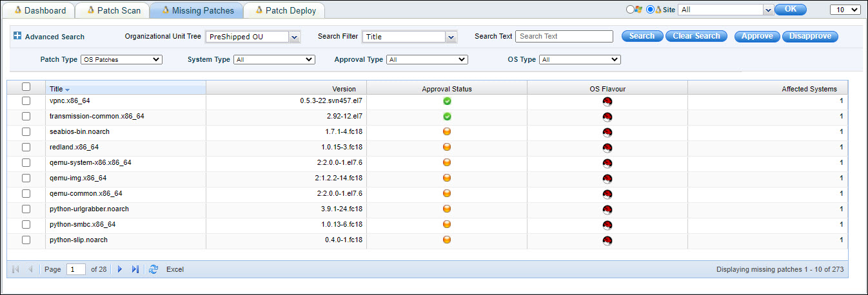Check the vpnc.x86_64 row checkbox
Image resolution: width=868 pixels, height=295 pixels.
tap(26, 100)
